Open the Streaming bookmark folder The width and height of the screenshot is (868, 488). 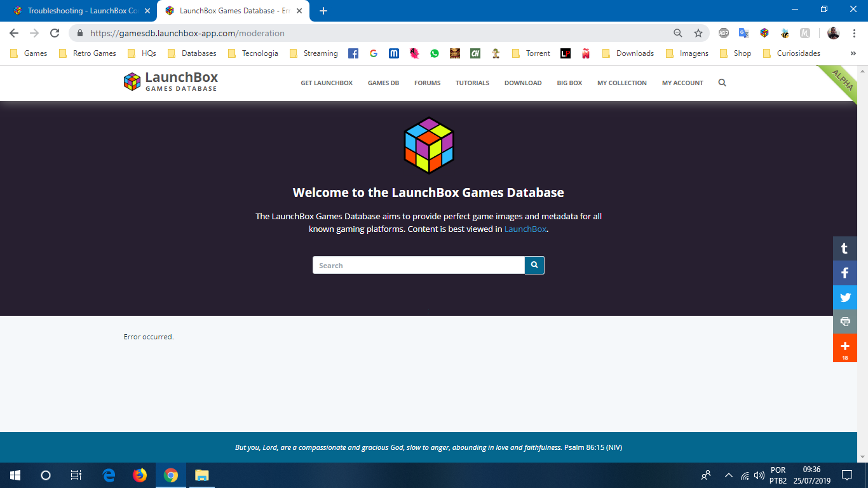click(x=314, y=53)
